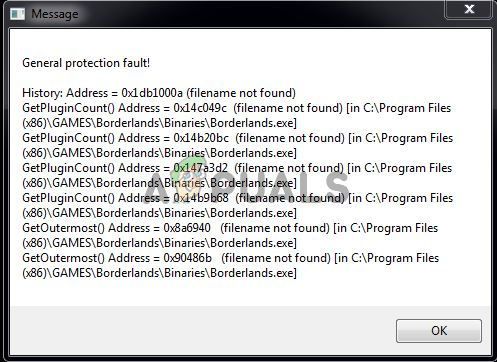Viewport: 497px width, 362px height.
Task: Select the address 0x8a6940
Action: pyautogui.click(x=187, y=228)
